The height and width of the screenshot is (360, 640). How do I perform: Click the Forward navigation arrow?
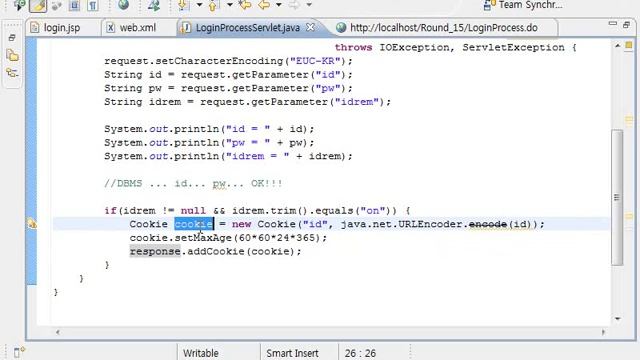click(293, 5)
